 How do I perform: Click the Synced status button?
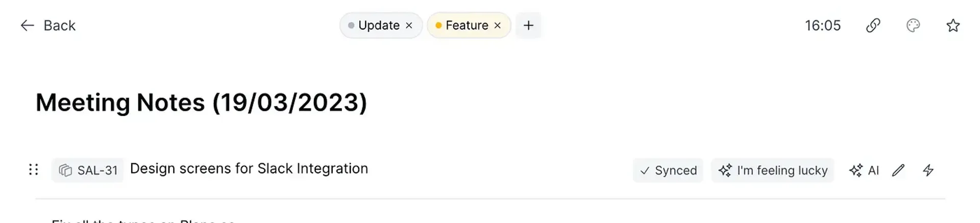click(x=668, y=170)
